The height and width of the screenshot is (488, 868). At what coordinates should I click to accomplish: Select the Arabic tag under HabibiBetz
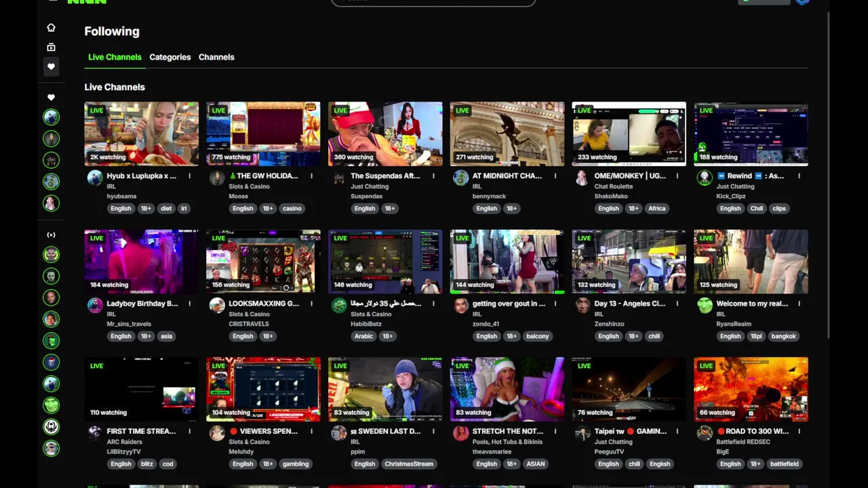364,336
